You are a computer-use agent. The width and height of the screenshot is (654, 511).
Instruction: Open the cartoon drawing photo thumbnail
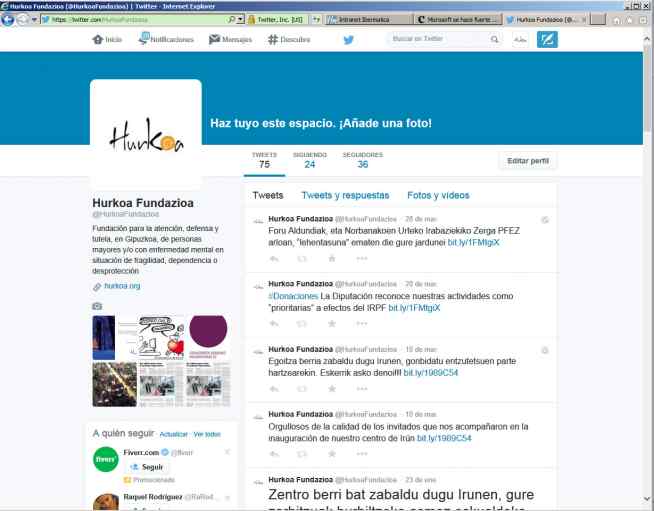point(161,338)
